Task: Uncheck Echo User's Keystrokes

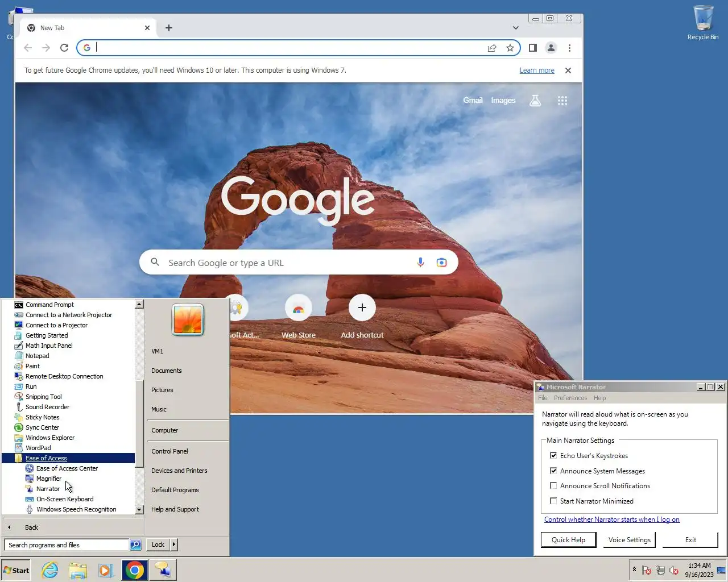Action: point(553,455)
